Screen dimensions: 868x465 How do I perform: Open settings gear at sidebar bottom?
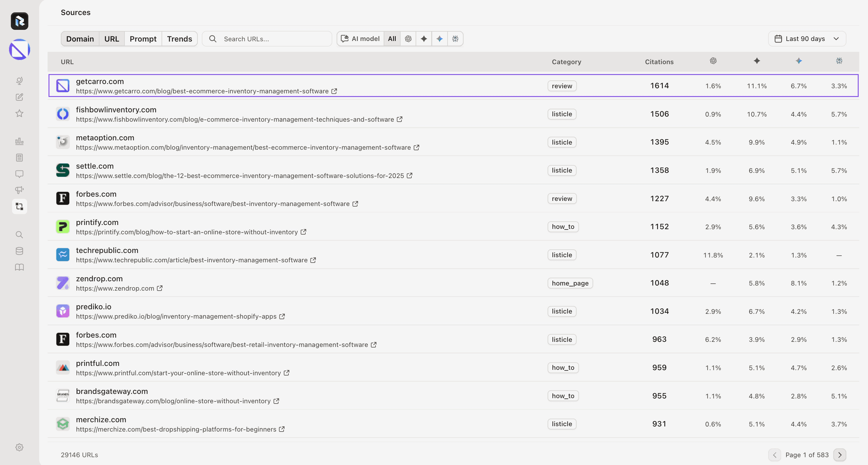click(x=20, y=447)
